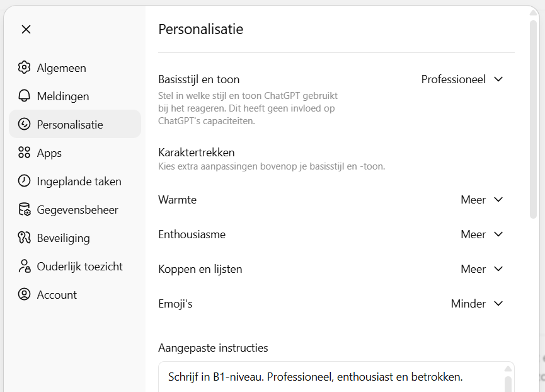Click the Meldingen bell icon
Screen dimensions: 545x392
coord(24,96)
